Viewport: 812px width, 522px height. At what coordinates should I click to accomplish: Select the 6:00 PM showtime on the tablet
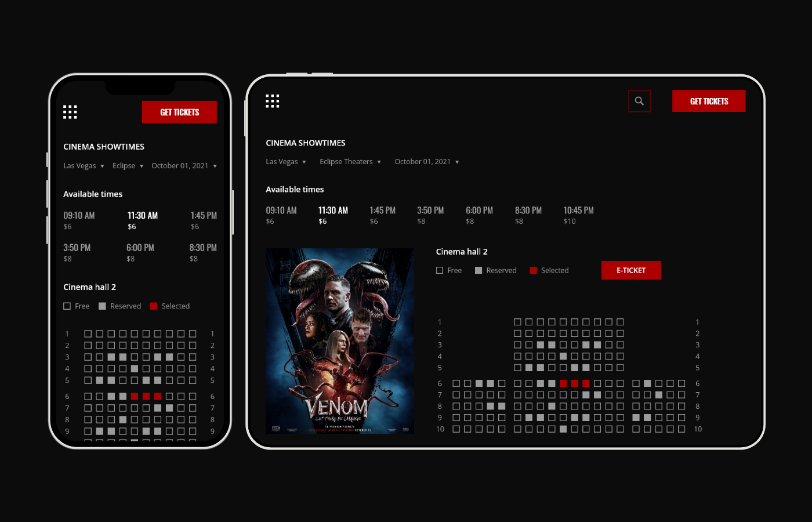click(x=479, y=215)
